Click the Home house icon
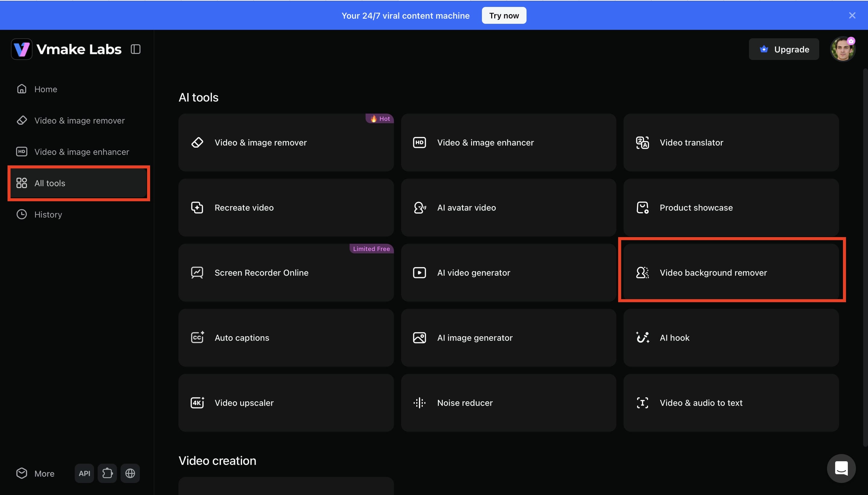Viewport: 868px width, 495px height. (21, 89)
